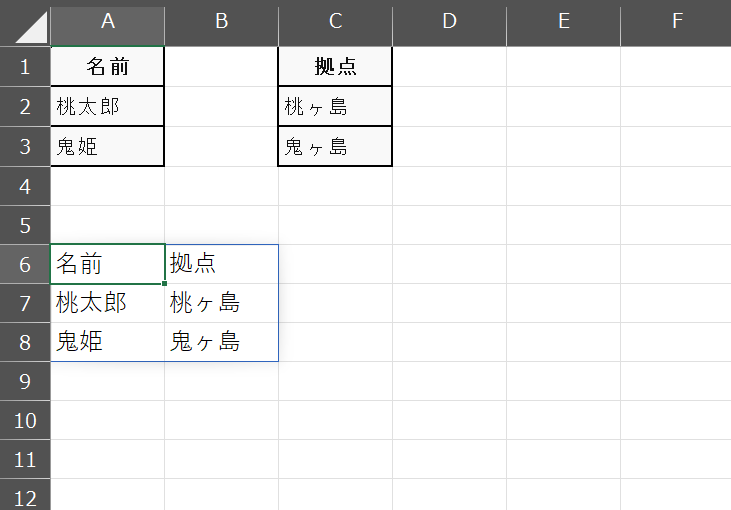Click cell B6 containing 拠点
Screen dimensions: 731x510
pyautogui.click(x=221, y=264)
